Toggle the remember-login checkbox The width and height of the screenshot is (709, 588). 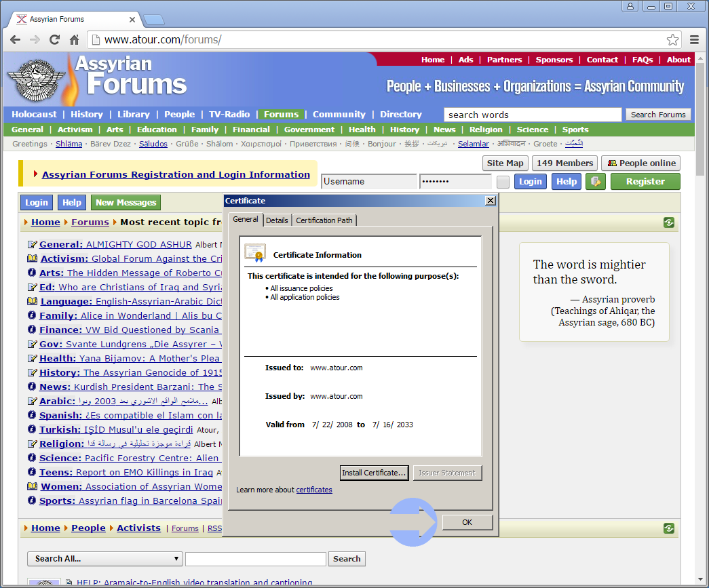pyautogui.click(x=503, y=182)
